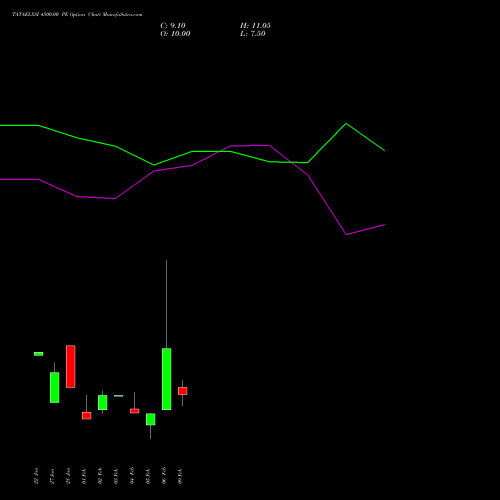Viewport: 500px width, 500px height.
Task: Click the '28 Jan' date axis label
Action: 68,476
